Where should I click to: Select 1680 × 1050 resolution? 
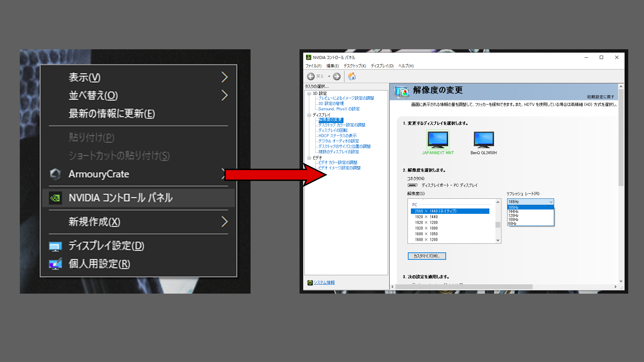point(426,234)
